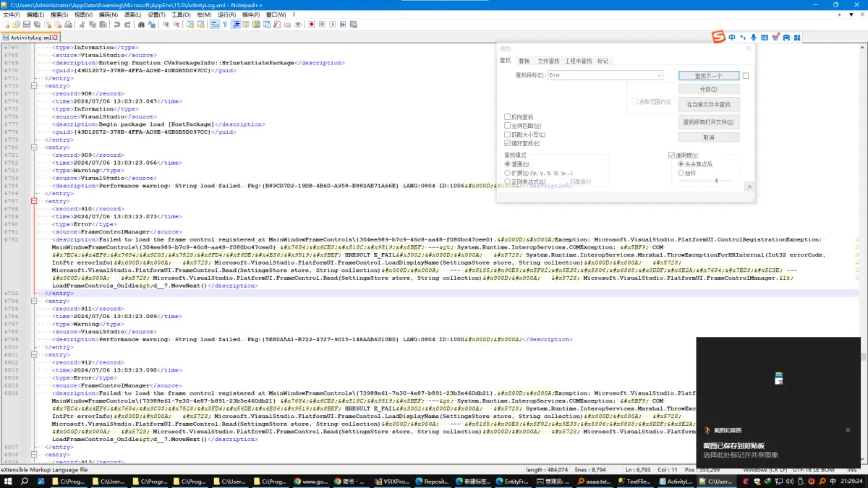Image resolution: width=868 pixels, height=488 pixels.
Task: Click the Undo toolbar icon
Action: coord(116,25)
